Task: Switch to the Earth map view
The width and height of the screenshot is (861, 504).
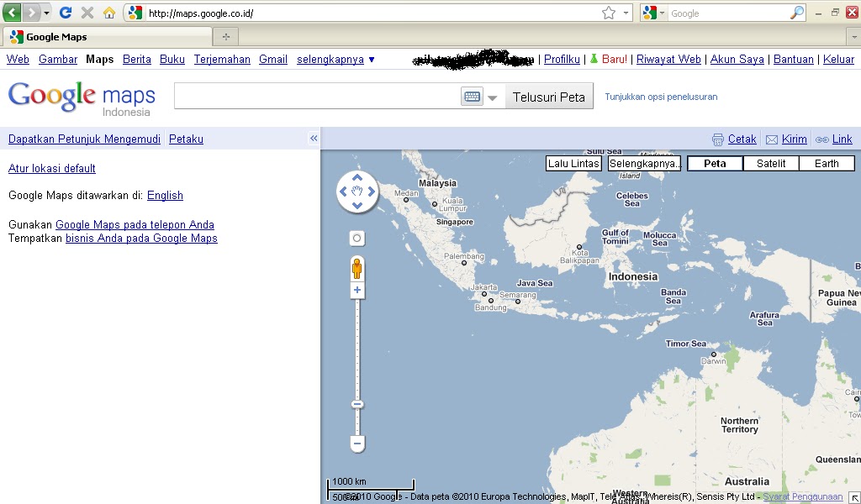Action: [827, 164]
